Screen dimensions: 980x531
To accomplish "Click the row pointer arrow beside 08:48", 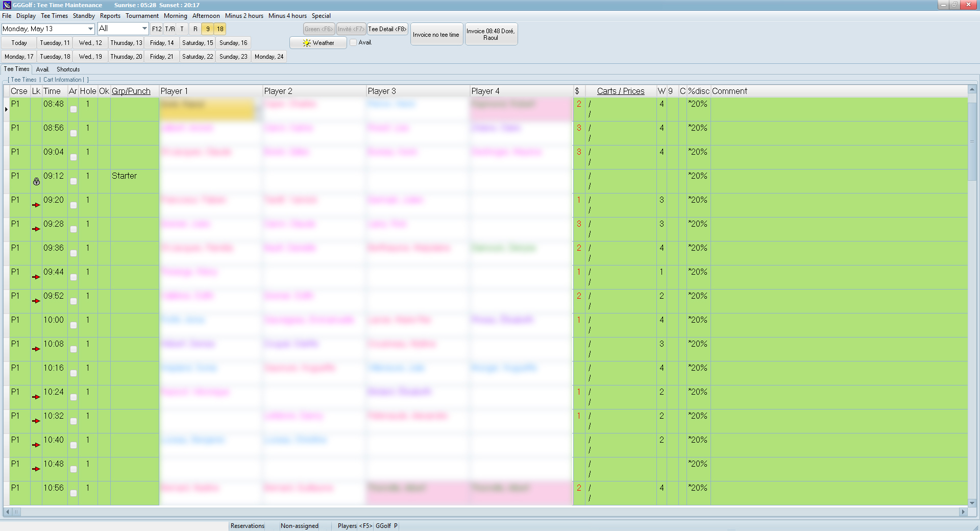I will 6,109.
